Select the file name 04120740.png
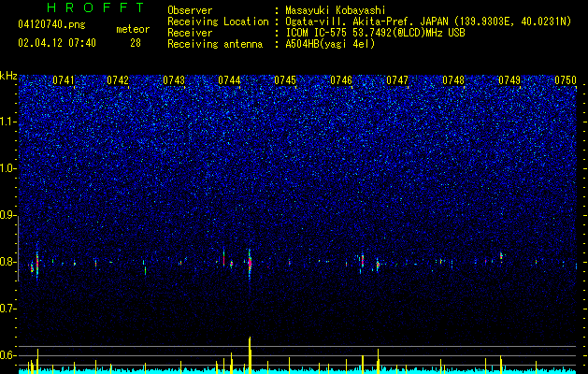This screenshot has height=374, width=588. click(x=51, y=25)
